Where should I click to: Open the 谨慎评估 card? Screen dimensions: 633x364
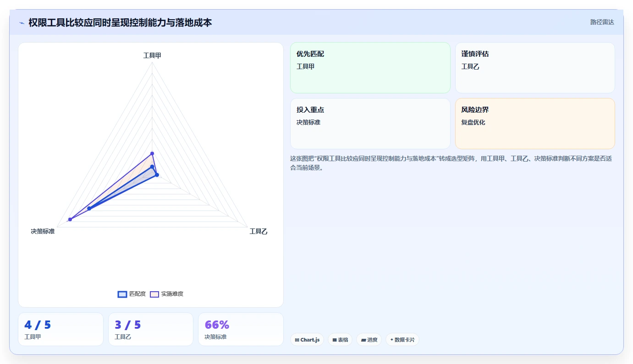[535, 68]
